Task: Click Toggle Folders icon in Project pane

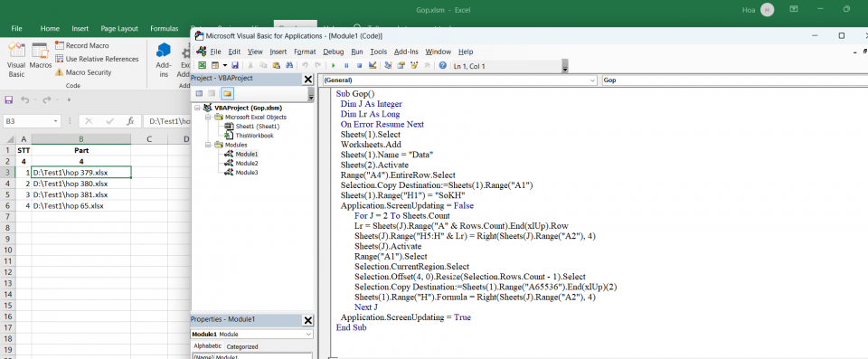Action: click(x=228, y=93)
